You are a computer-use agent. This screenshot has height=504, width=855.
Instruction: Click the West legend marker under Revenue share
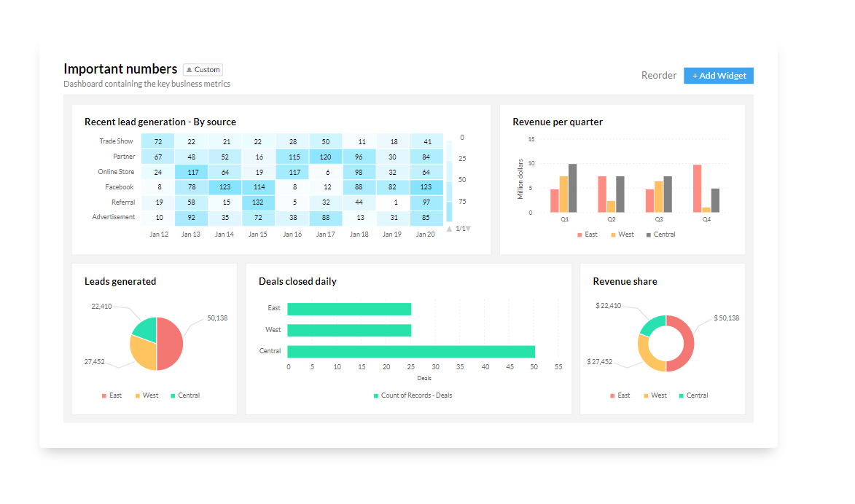646,395
